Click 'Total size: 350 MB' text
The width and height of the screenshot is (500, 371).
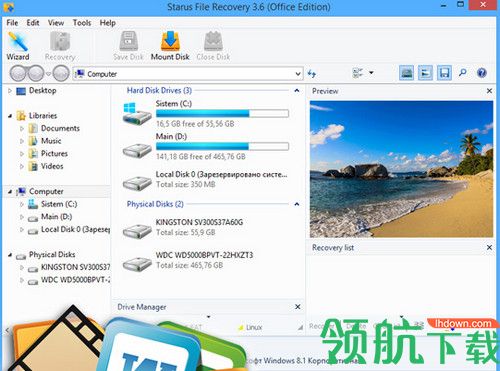coord(186,184)
